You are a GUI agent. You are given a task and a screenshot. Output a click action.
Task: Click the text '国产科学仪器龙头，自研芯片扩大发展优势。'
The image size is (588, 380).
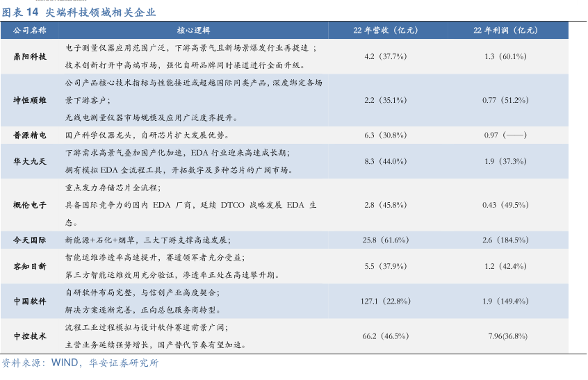146,135
